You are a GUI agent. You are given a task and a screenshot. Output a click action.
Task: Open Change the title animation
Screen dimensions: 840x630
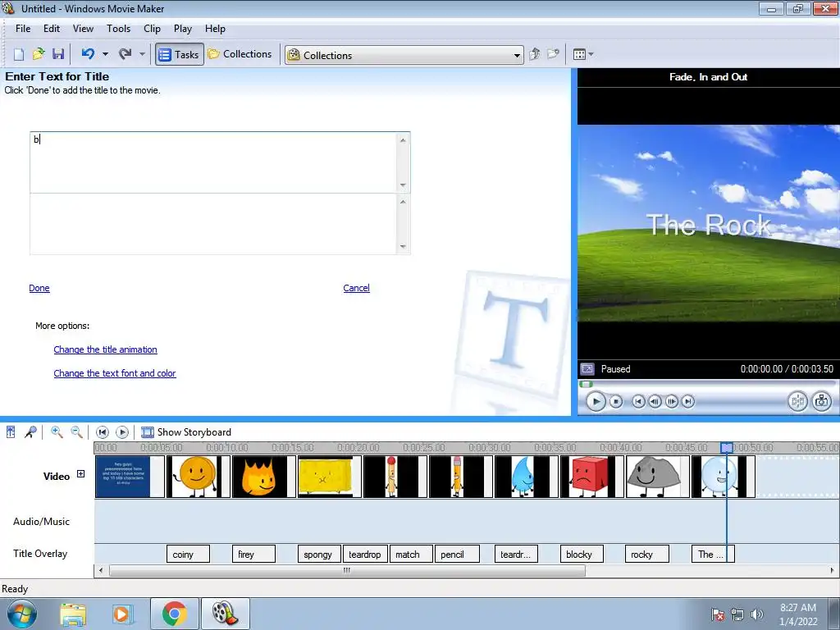(106, 349)
